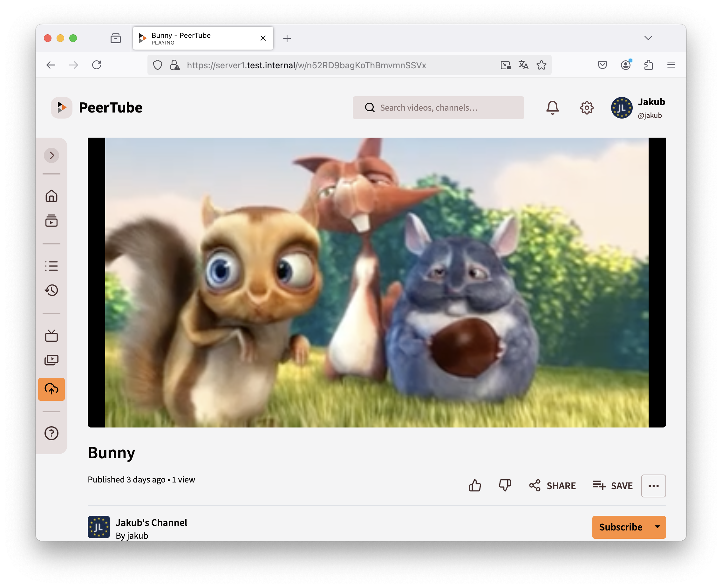Open the Firefox hamburger application menu
The width and height of the screenshot is (722, 588).
pos(671,65)
